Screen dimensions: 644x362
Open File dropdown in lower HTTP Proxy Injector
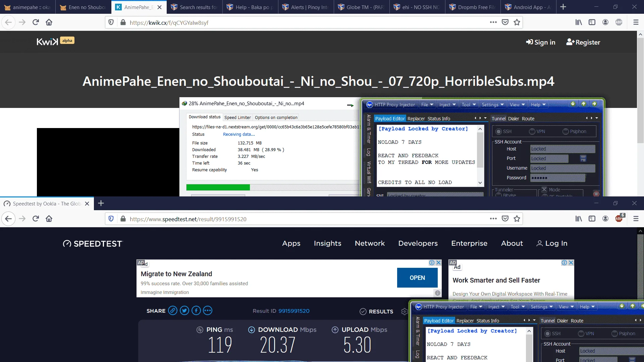476,307
